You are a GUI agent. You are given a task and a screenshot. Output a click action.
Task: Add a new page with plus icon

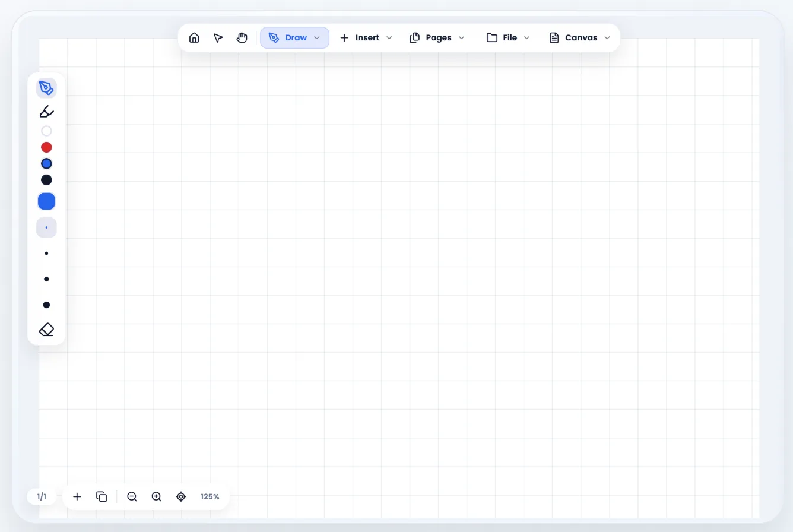point(77,496)
